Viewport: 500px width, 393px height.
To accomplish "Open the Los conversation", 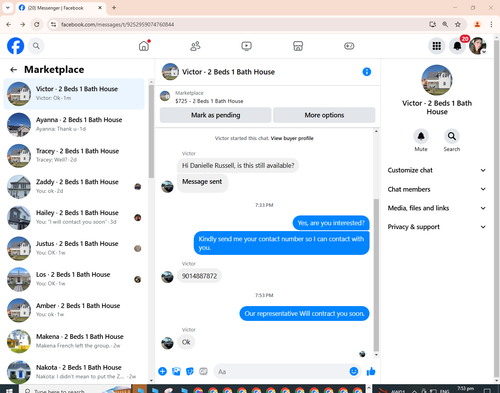I will 74,279.
